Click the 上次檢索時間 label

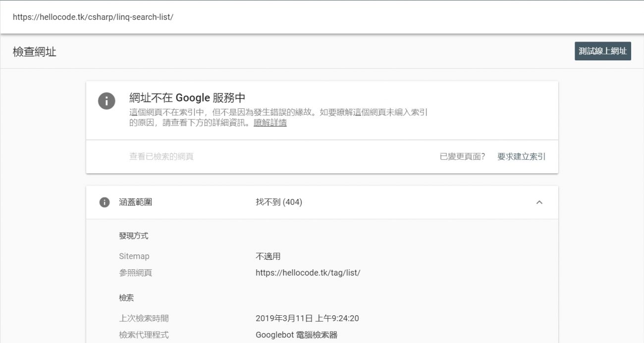pyautogui.click(x=144, y=318)
